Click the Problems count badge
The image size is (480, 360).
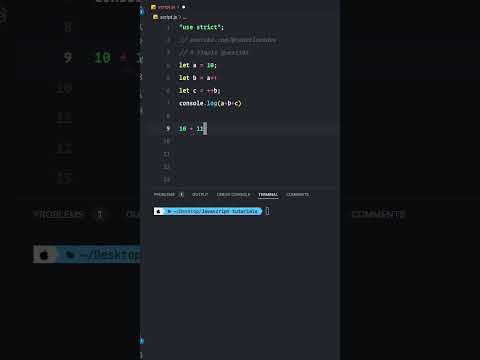point(182,195)
